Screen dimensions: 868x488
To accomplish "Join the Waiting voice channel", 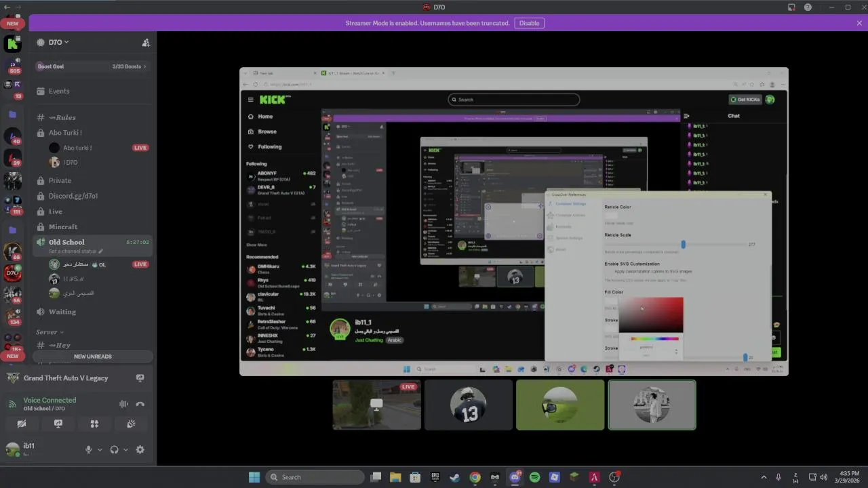I will coord(94,312).
